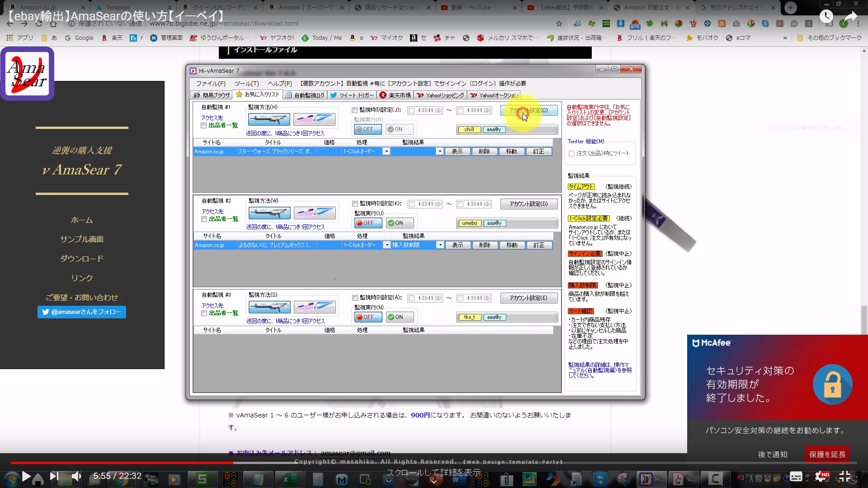
Task: Open ファイル(F) menu in AmaSear
Action: pos(211,84)
